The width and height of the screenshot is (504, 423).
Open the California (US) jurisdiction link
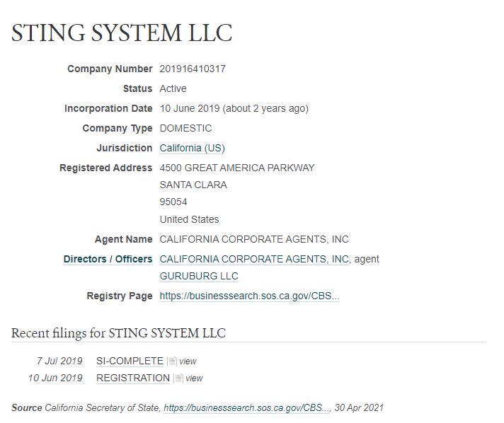[x=193, y=148]
